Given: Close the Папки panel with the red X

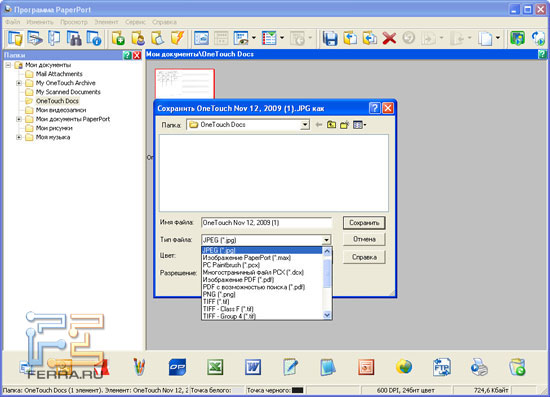Looking at the screenshot, I should pos(137,55).
